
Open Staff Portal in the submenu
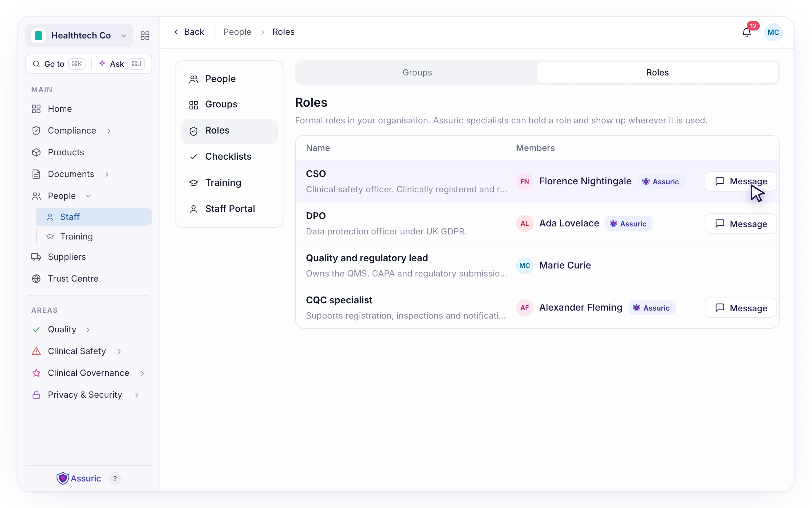pos(229,209)
